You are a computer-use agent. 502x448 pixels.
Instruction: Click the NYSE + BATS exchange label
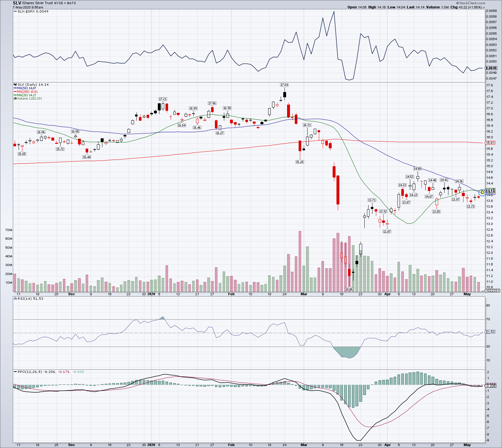(x=65, y=3)
